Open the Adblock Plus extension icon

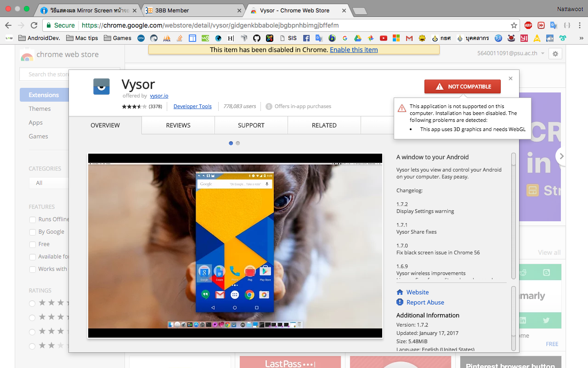point(528,25)
